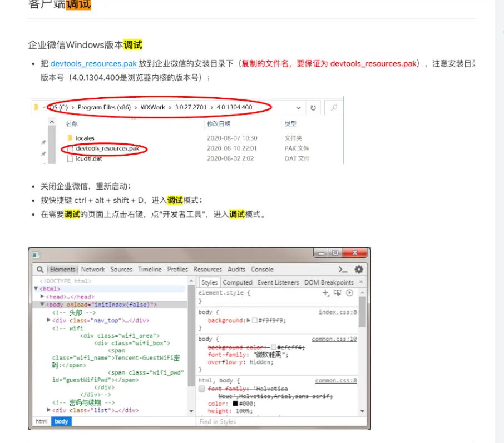Select the Computed sidebar tab

point(238,282)
